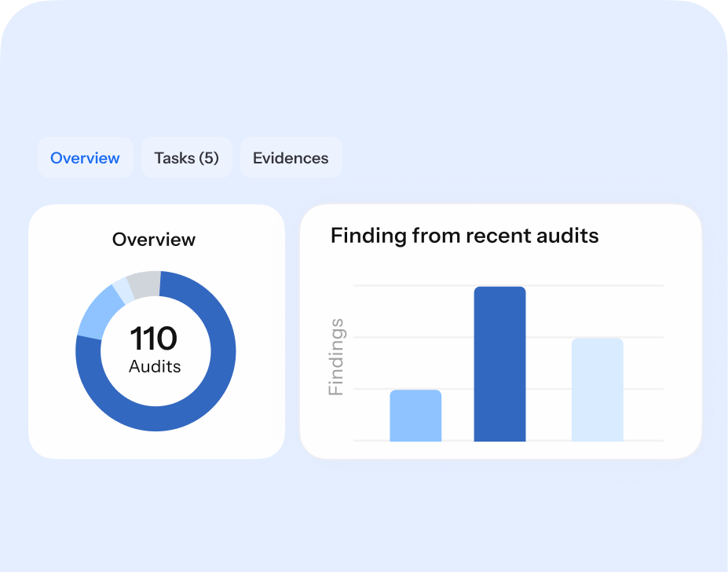
Task: Click the 110 Audits center label
Action: 154,350
